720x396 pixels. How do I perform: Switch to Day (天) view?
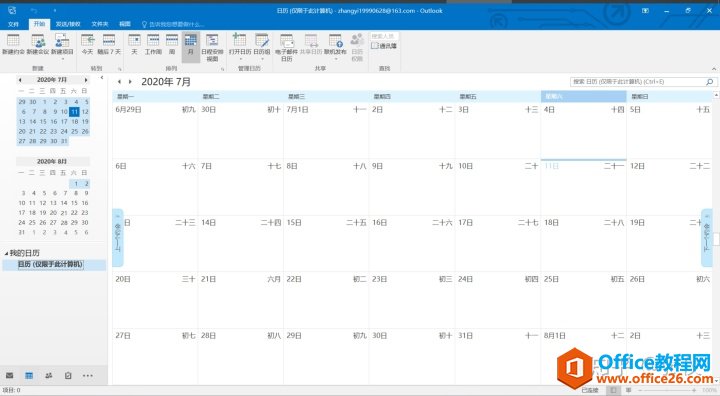[134, 44]
